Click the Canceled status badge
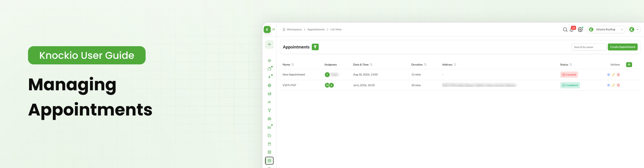The width and height of the screenshot is (644, 168). 569,75
